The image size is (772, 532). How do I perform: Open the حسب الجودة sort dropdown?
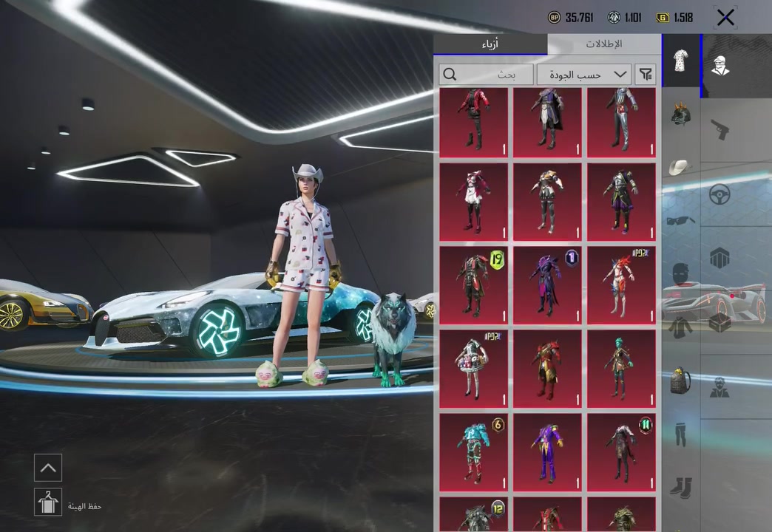tap(583, 75)
